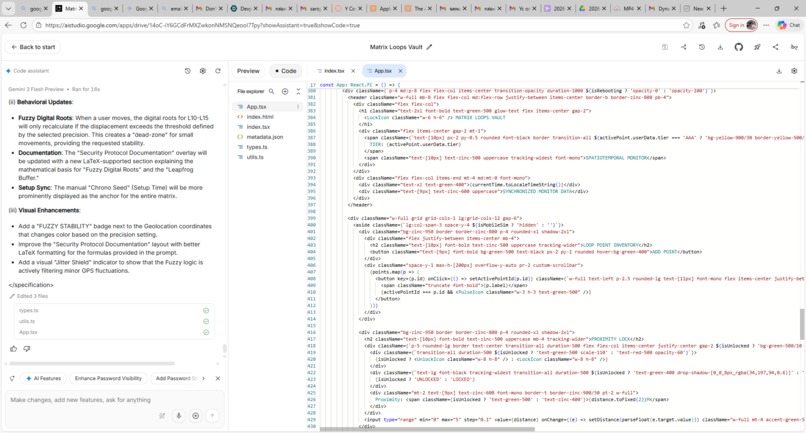Go back with browser back arrow
This screenshot has width=806, height=433.
(x=8, y=25)
